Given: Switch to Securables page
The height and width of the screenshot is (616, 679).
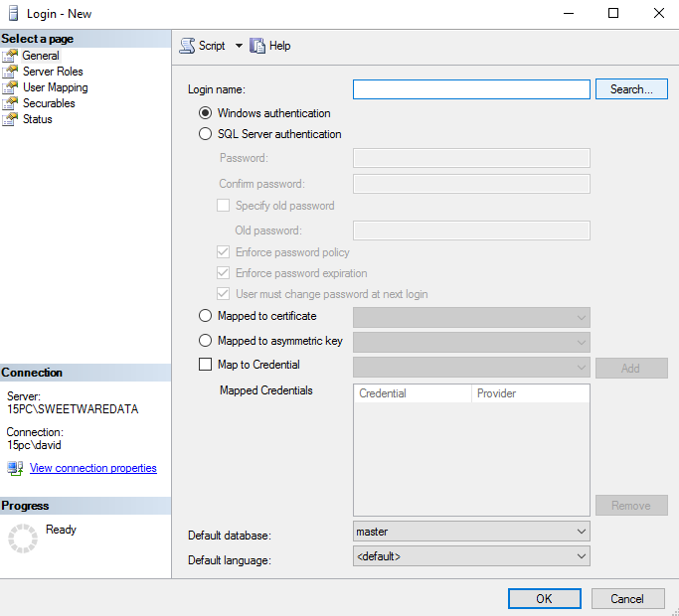Looking at the screenshot, I should pos(49,103).
